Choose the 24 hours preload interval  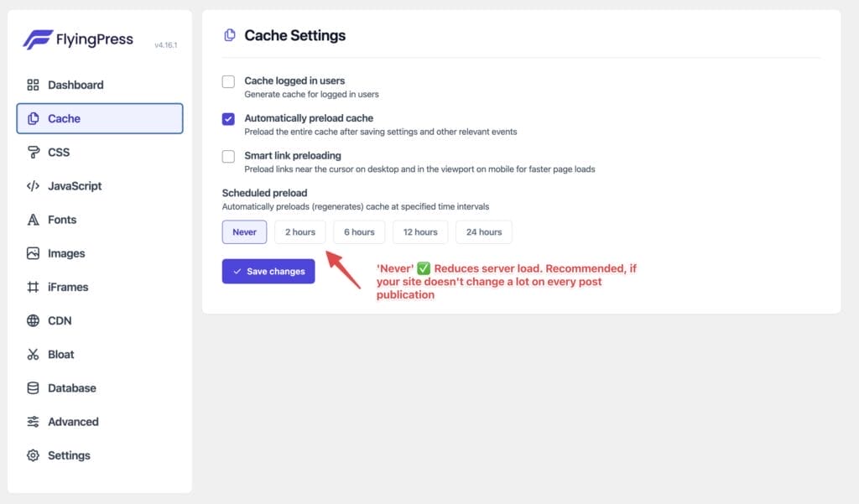484,232
